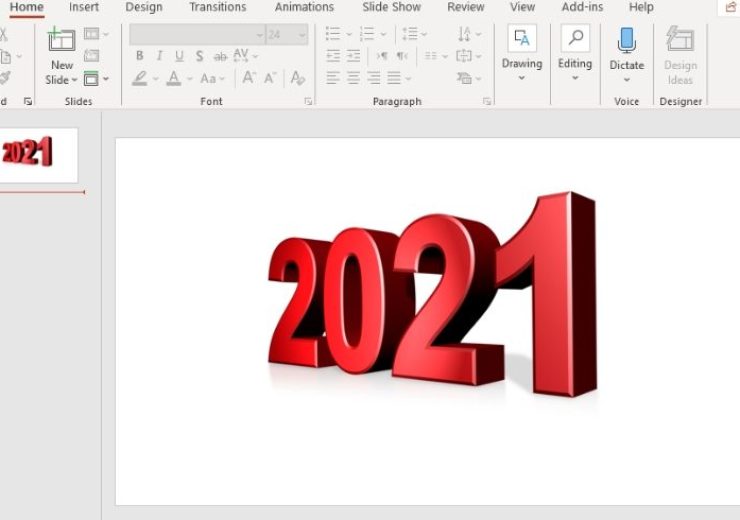
Task: Open the Design tab
Action: (144, 7)
